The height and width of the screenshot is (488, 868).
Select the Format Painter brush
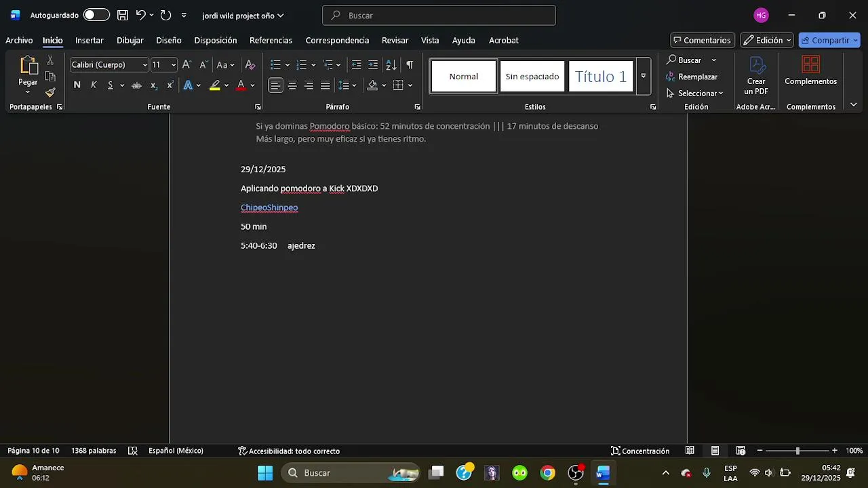pyautogui.click(x=50, y=92)
